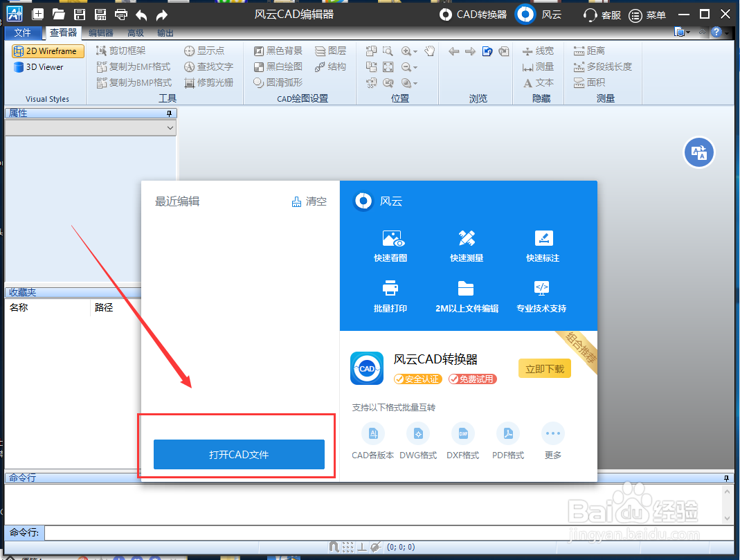Click the 打开CAD文件 button
Screen dimensions: 740x560
(x=238, y=455)
